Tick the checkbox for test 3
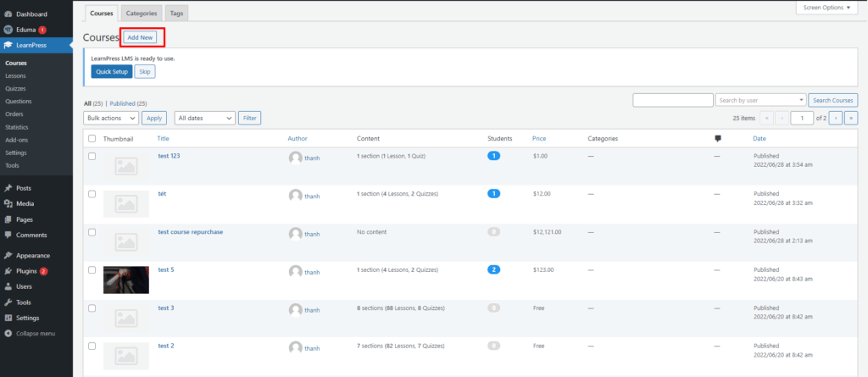The width and height of the screenshot is (868, 377). point(92,308)
